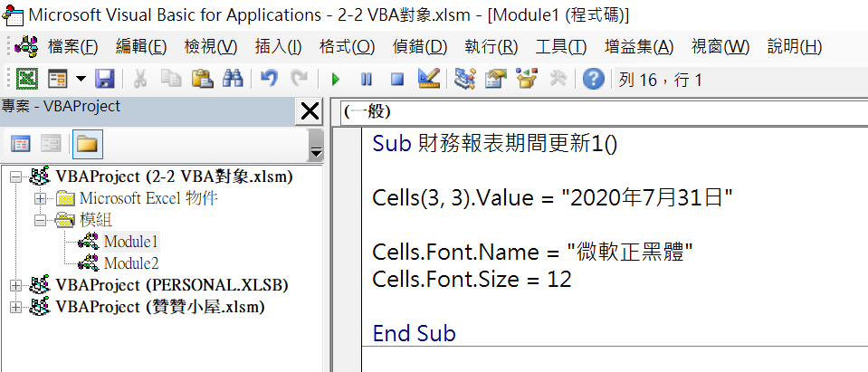868x372 pixels.
Task: Open the Project Explorer toolbar icon
Action: (464, 79)
